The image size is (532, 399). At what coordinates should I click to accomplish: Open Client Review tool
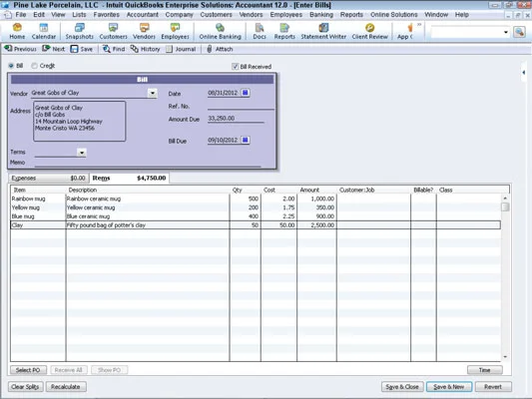[x=370, y=31]
